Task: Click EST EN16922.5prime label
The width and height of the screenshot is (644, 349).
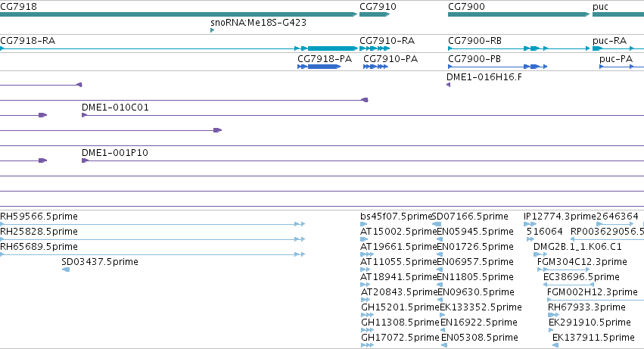Action: click(478, 323)
